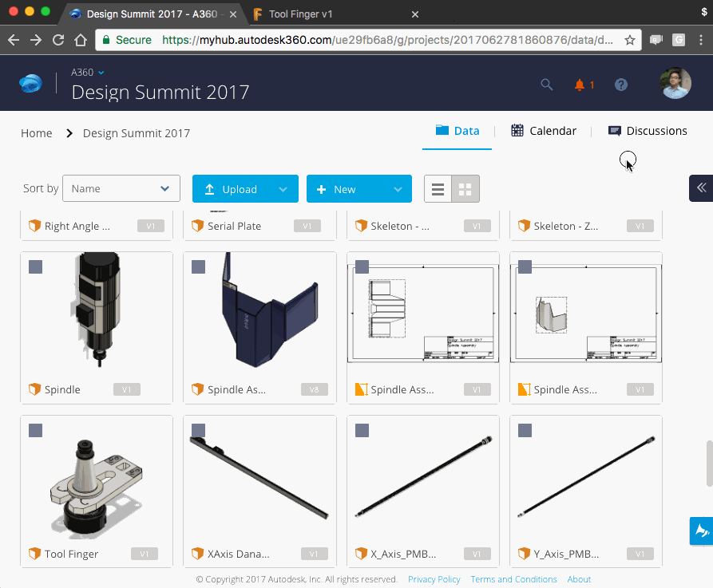Check the third Spindle Ass drawing card
This screenshot has height=588, width=713.
point(362,266)
